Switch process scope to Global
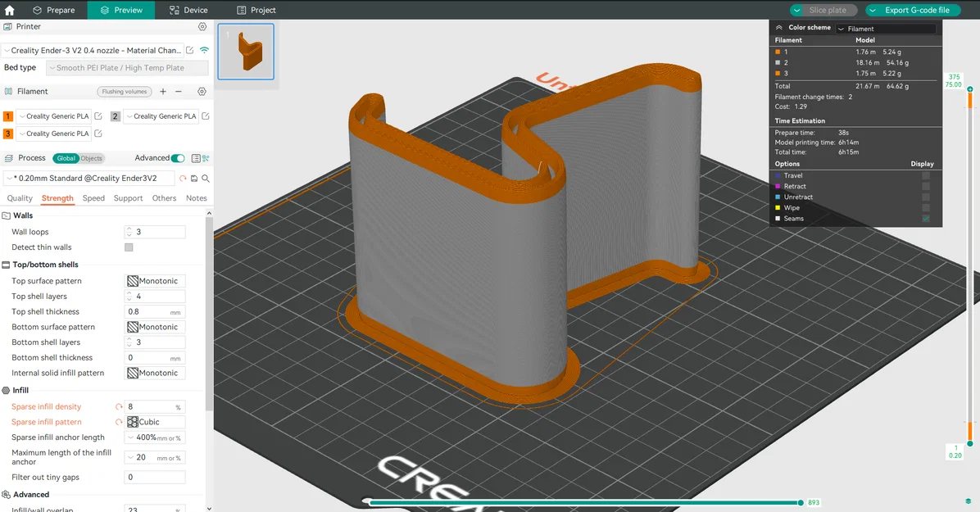 coord(66,158)
